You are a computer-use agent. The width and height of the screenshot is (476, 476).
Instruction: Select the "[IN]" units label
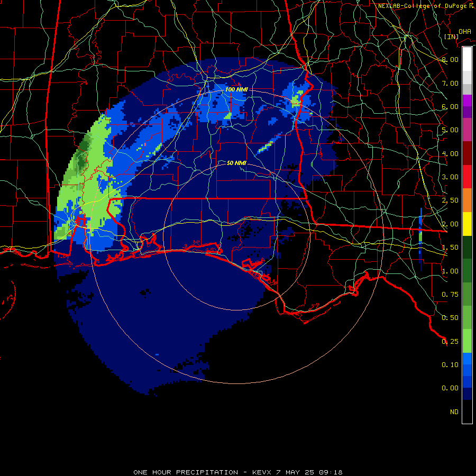[x=451, y=36]
